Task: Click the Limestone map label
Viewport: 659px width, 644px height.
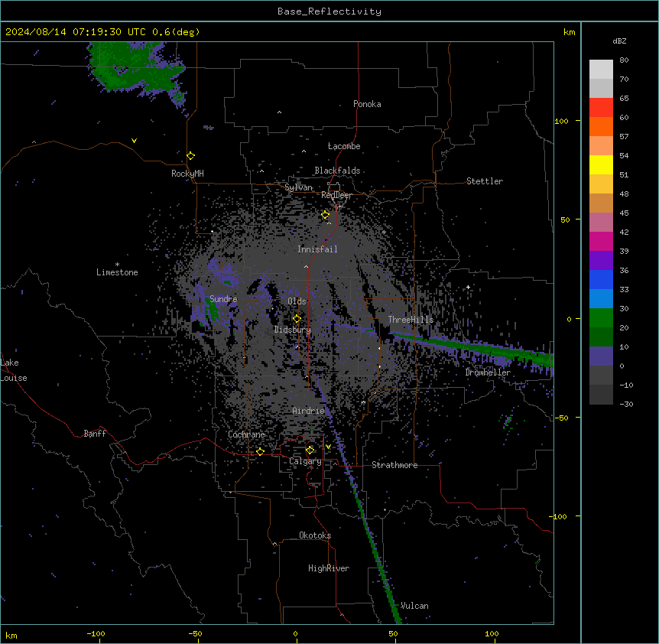Action: tap(117, 272)
